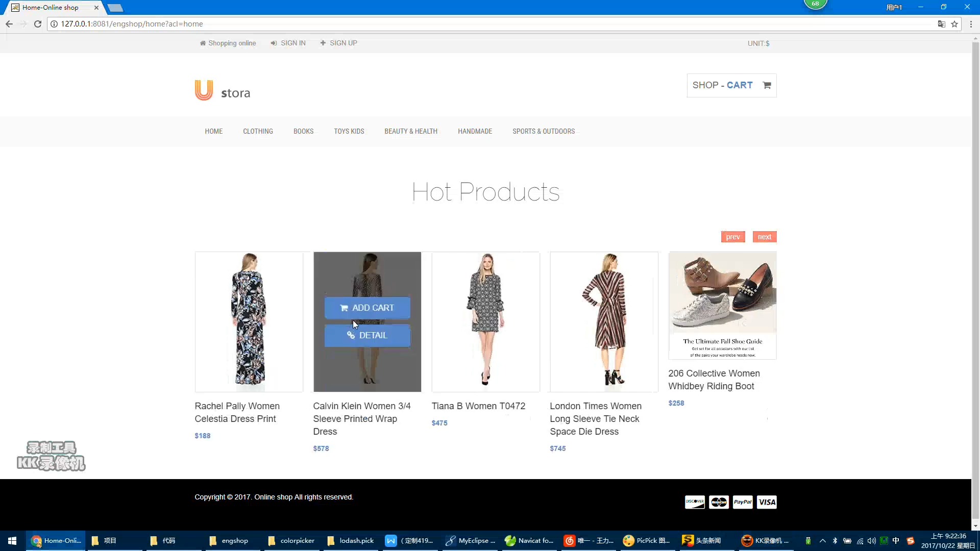The image size is (980, 551).
Task: Click the UNIT:$ currency toggle
Action: point(758,43)
